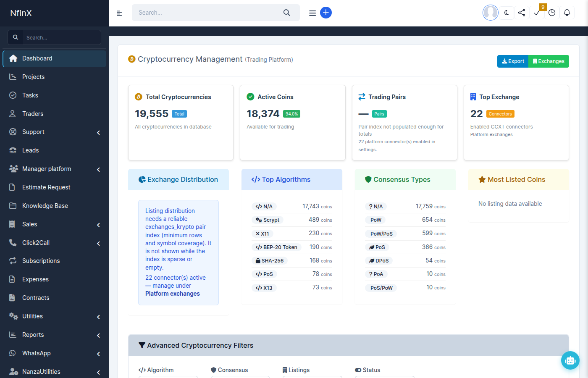Click the X11 algorithm badge

[262, 234]
